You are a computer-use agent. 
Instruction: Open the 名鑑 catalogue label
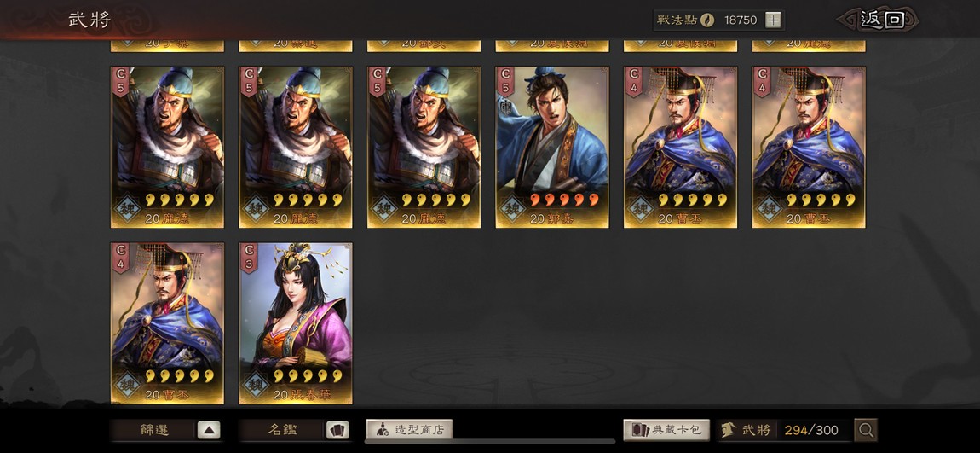coord(283,430)
